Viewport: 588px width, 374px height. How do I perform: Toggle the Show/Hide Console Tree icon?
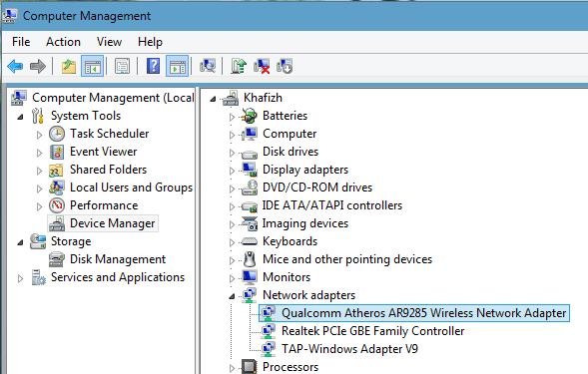click(x=92, y=67)
